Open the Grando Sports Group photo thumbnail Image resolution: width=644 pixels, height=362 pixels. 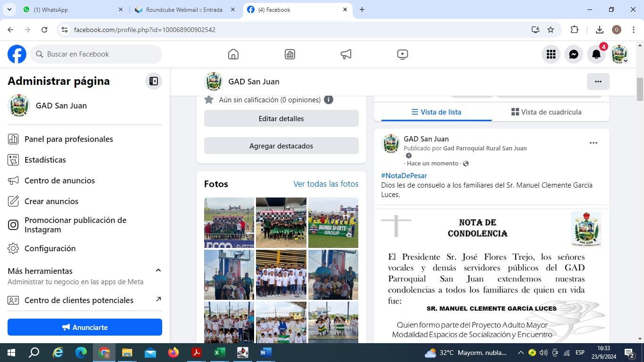333,222
